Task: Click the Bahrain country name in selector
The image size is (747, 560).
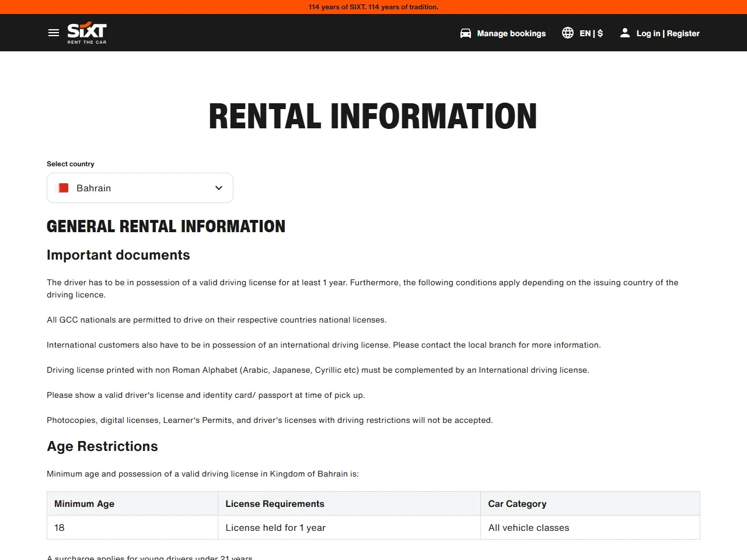Action: point(93,188)
